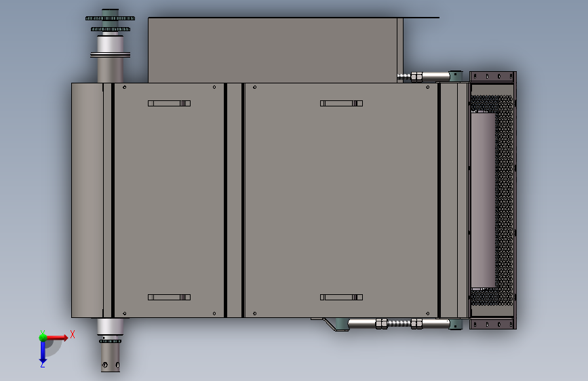Select the top mounting flange of the guard frame
588x381 pixels.
[492, 77]
